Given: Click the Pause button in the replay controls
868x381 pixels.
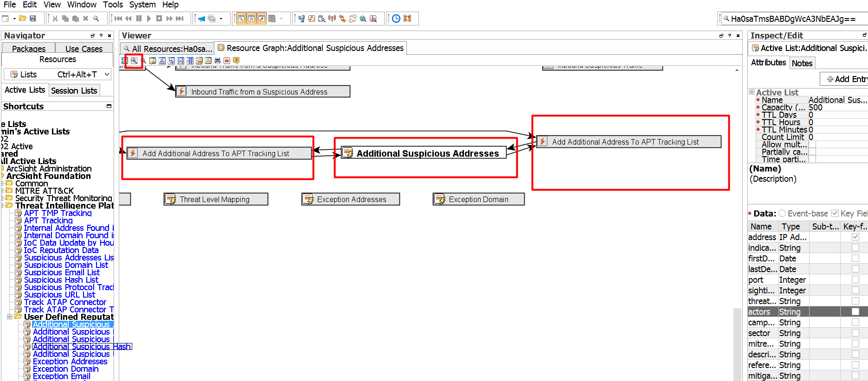Looking at the screenshot, I should click(139, 19).
